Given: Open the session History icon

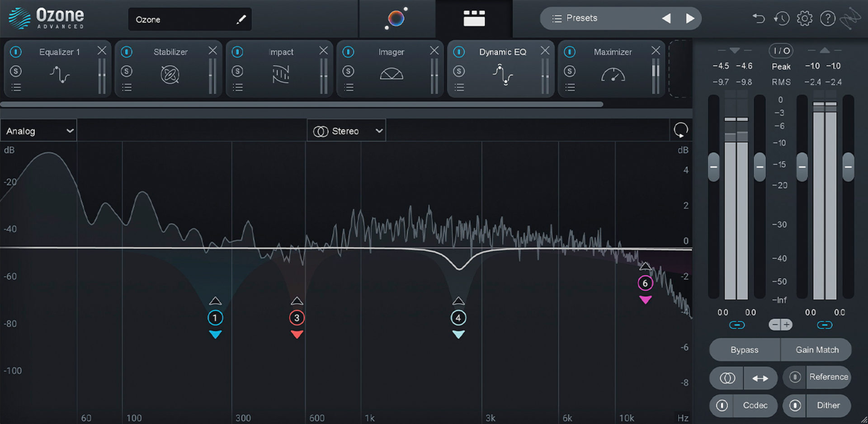Looking at the screenshot, I should [x=782, y=19].
